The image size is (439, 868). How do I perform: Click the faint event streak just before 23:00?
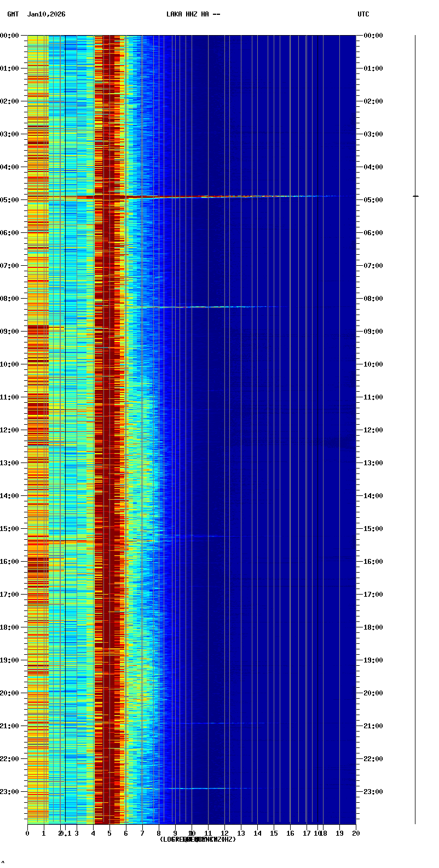click(208, 788)
